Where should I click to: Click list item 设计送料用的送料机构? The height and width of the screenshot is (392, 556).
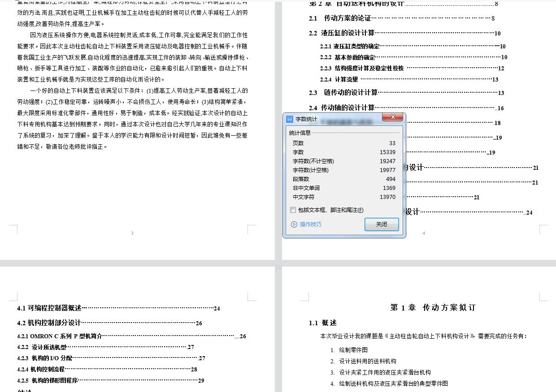(368, 361)
